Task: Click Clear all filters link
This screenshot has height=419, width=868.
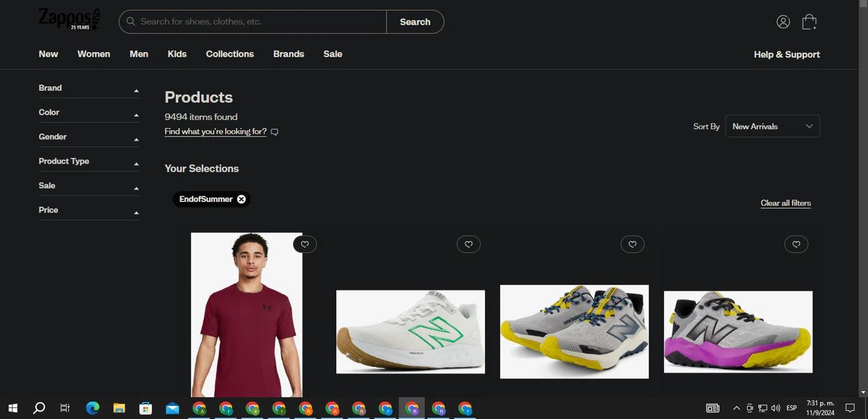Action: pos(786,203)
